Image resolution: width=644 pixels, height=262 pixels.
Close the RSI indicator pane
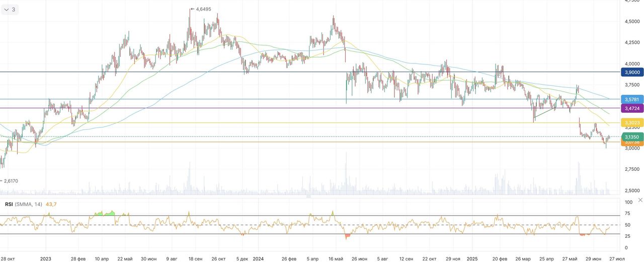[640, 200]
